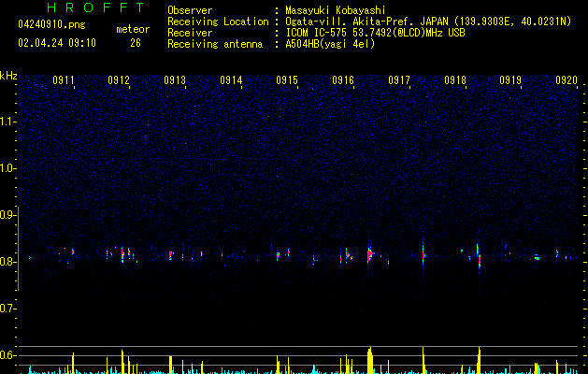Click the date stamp 02.04.24 09:10
588x374 pixels.
pyautogui.click(x=57, y=43)
